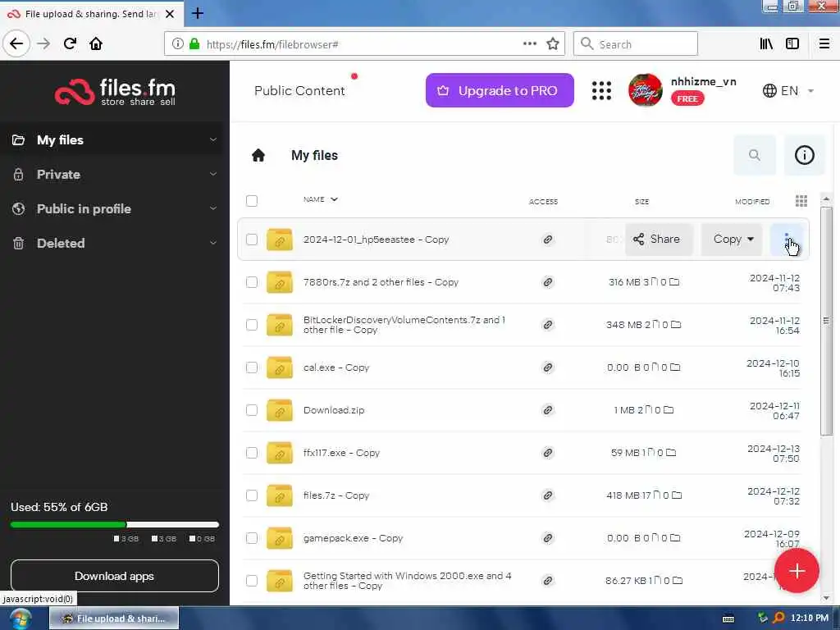Open the browser home page button
Viewport: 840px width, 630px height.
[96, 43]
